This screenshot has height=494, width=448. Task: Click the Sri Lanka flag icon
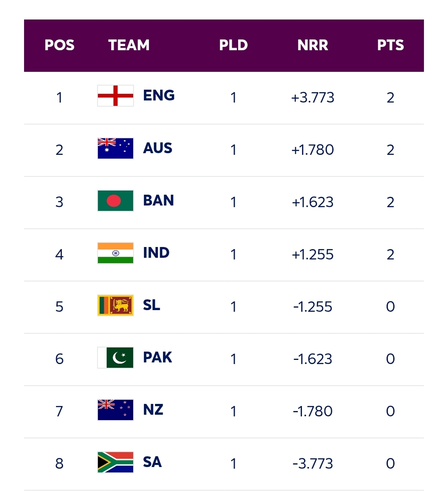pos(115,306)
